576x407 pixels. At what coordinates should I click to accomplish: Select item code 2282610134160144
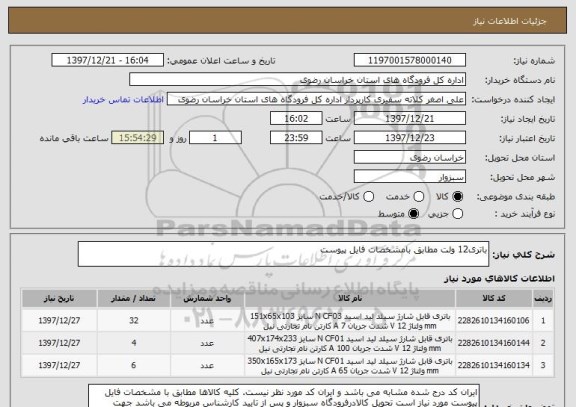493,343
